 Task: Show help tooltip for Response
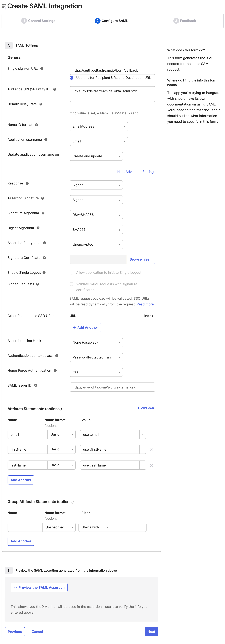[x=27, y=183]
